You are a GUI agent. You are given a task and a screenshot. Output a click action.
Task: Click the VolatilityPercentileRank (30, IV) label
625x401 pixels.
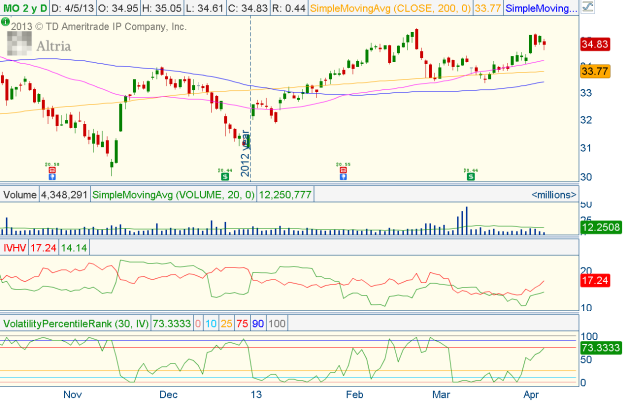point(76,323)
